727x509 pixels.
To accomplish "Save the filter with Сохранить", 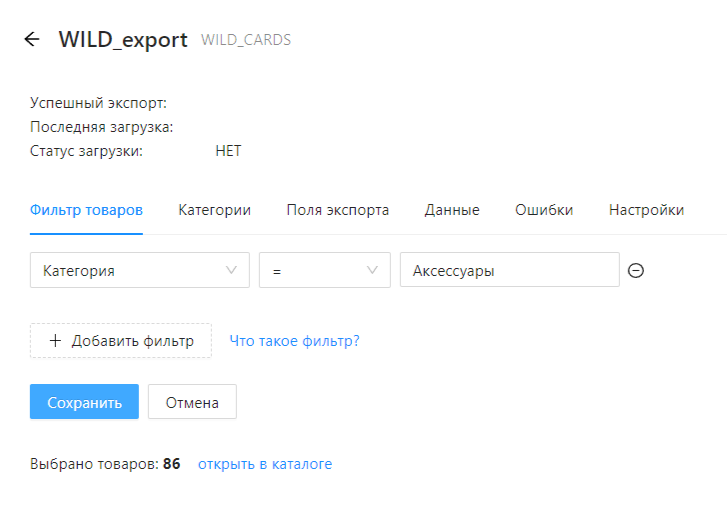I will [x=84, y=402].
